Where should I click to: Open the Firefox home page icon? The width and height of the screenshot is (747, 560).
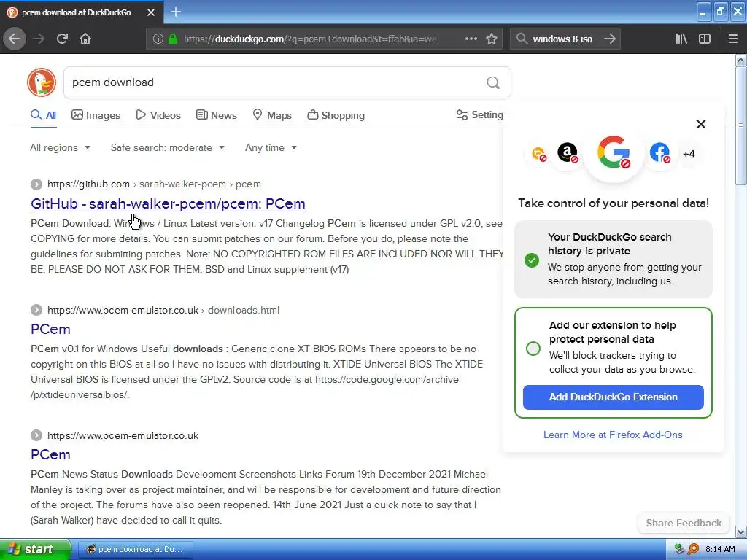click(x=85, y=39)
